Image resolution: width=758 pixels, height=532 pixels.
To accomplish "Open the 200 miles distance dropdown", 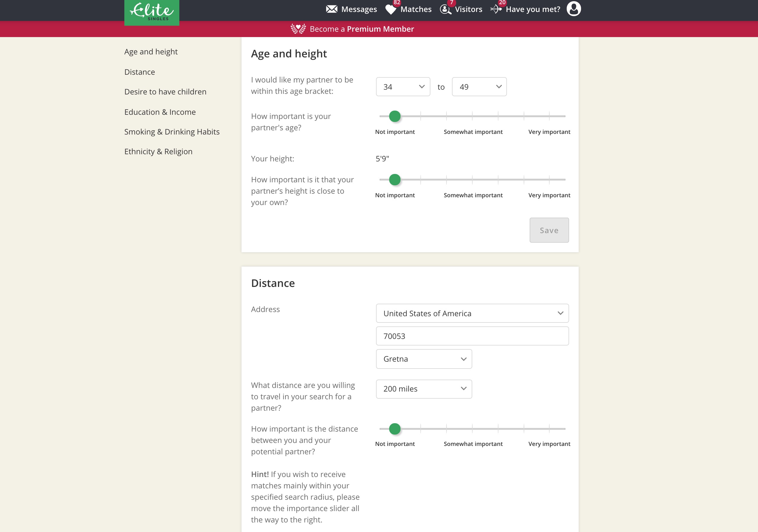I will [x=424, y=389].
